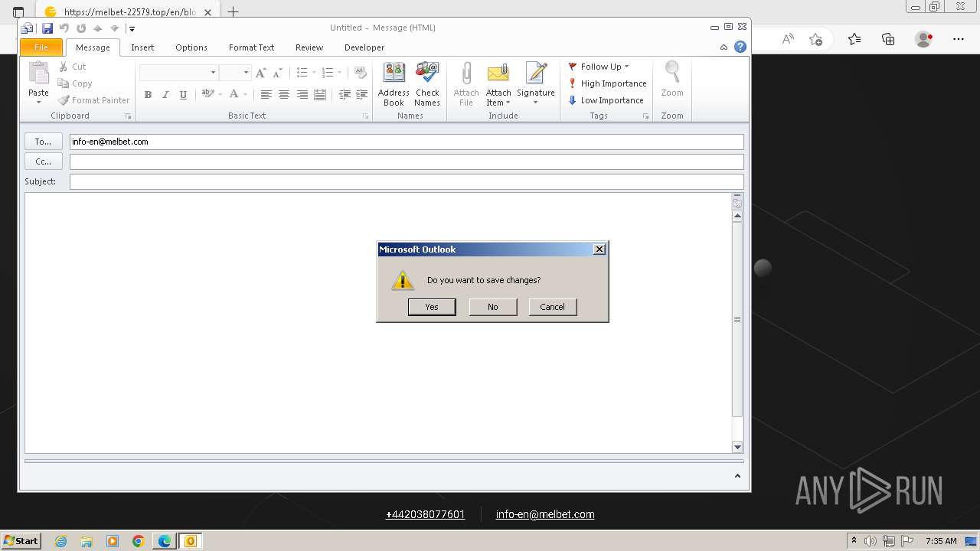Click the Attach File paperclip

click(x=465, y=84)
